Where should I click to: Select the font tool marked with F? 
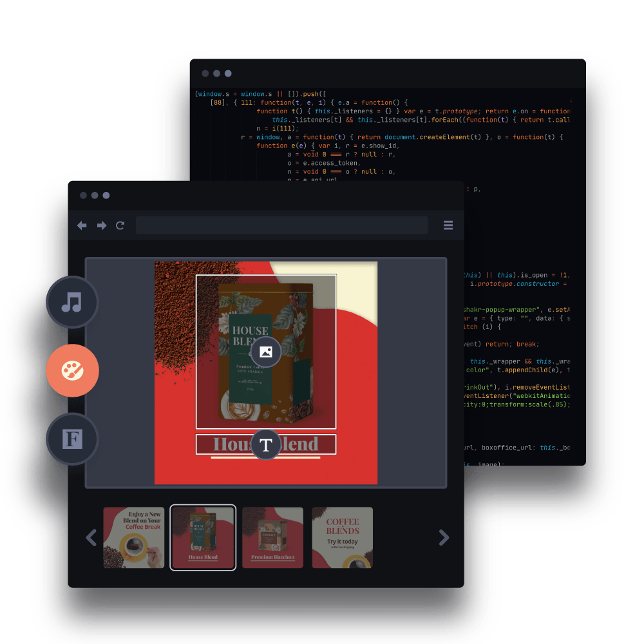(72, 439)
